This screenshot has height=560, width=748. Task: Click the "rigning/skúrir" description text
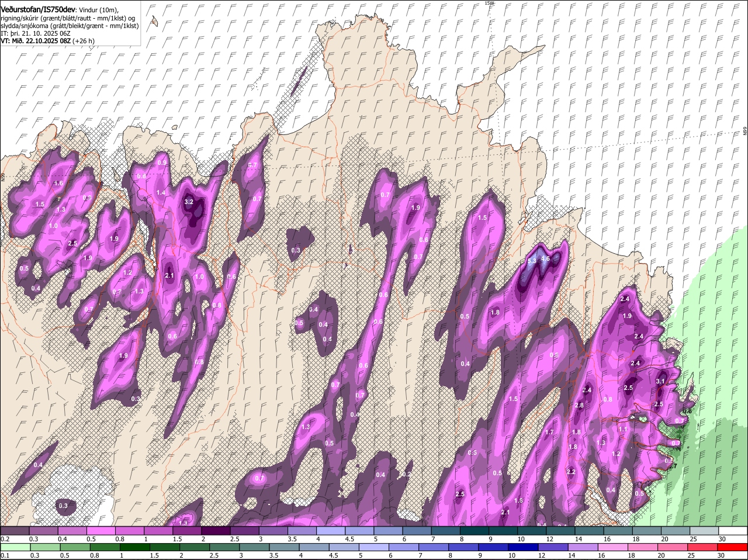(19, 18)
